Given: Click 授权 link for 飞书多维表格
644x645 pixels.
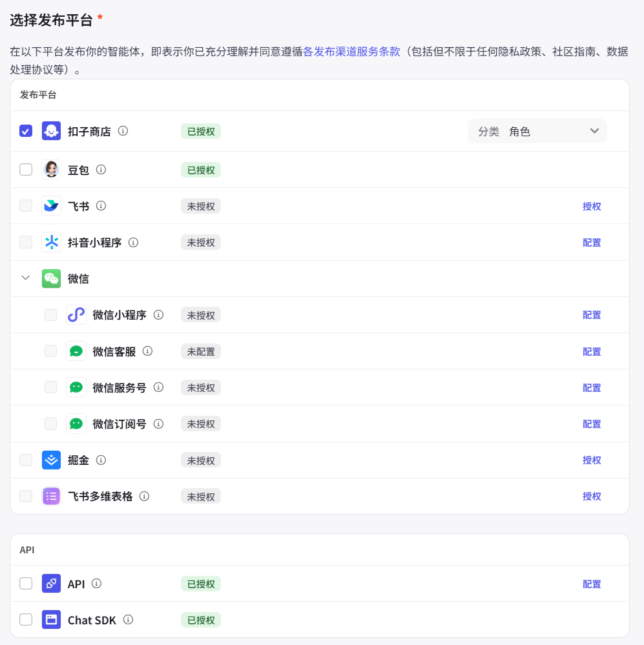Looking at the screenshot, I should coord(592,497).
